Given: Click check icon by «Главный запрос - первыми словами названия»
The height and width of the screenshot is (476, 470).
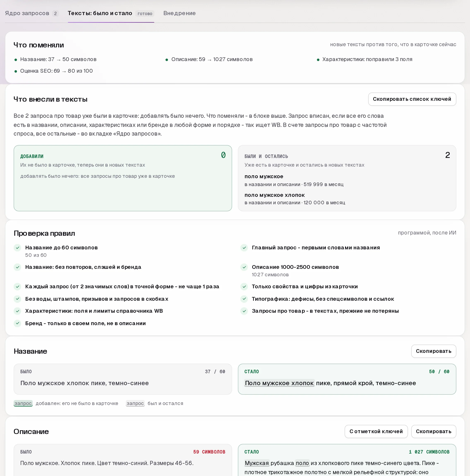Looking at the screenshot, I should 244,248.
